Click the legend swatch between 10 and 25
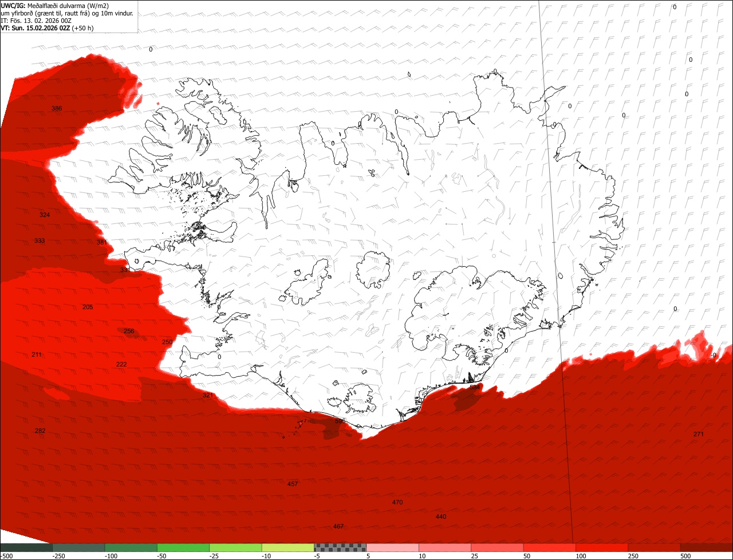733x560 pixels. click(x=445, y=547)
